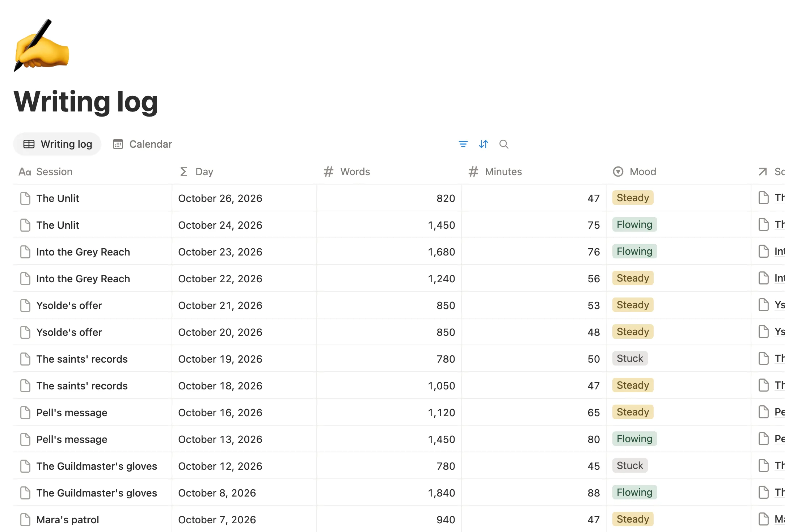The image size is (789, 532).
Task: Open page icon for October 24 The Unlit
Action: coord(25,225)
